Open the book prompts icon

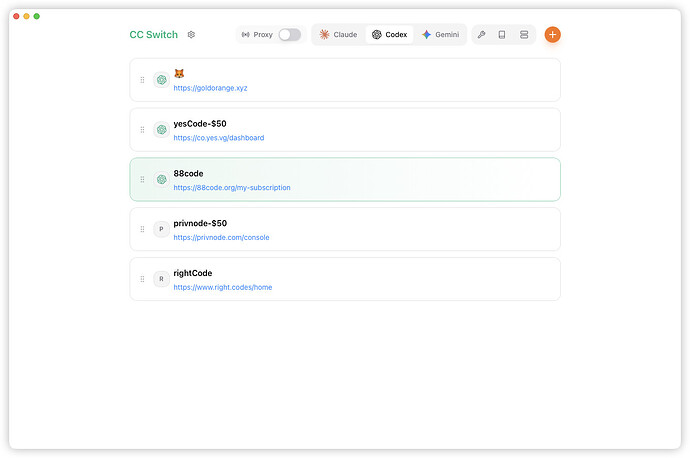pos(502,34)
